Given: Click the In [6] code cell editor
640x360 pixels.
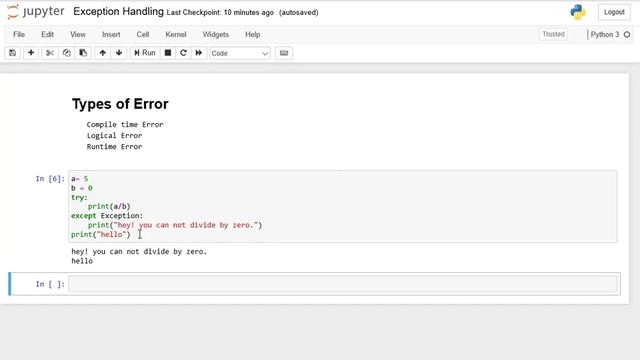Looking at the screenshot, I should (x=343, y=207).
